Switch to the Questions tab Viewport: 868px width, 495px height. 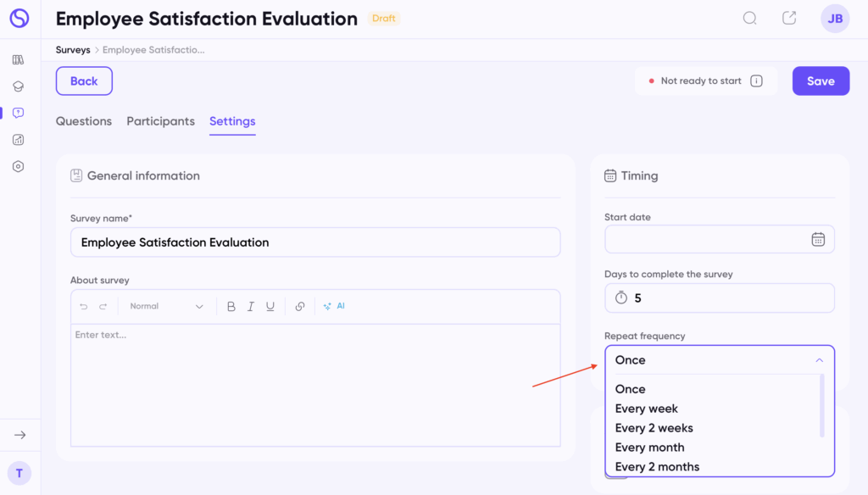[x=84, y=121]
